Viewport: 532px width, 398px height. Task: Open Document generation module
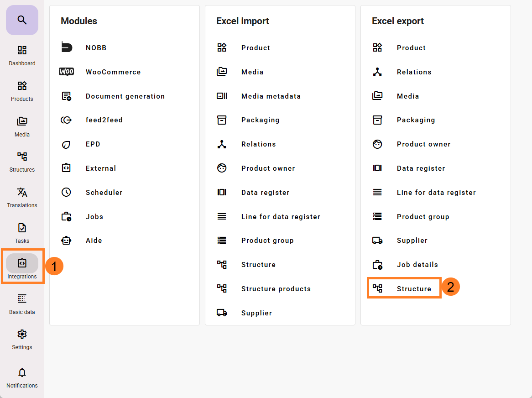pyautogui.click(x=125, y=96)
